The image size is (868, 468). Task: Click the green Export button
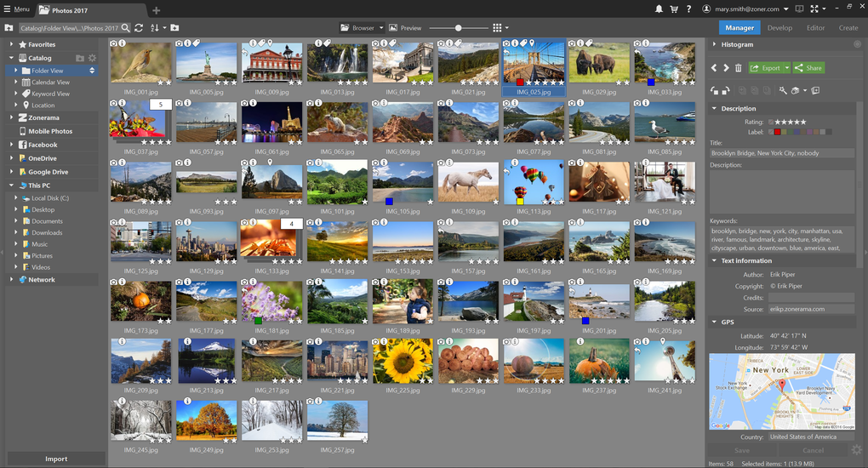[766, 67]
